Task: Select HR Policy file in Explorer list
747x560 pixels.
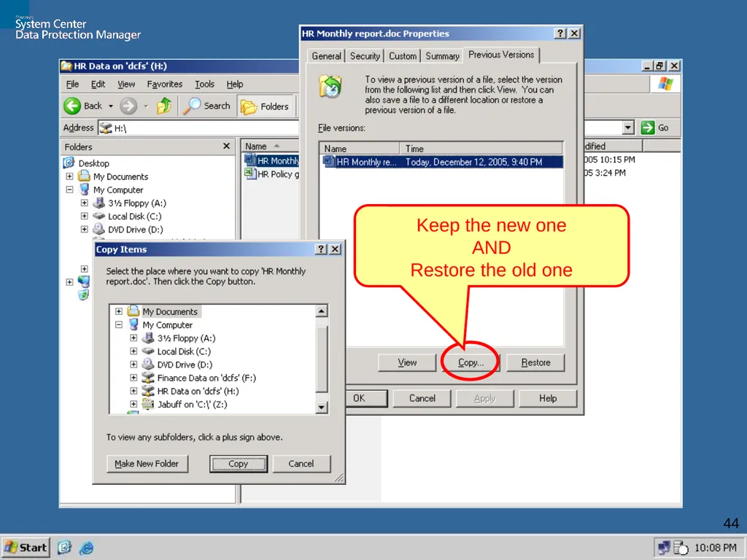Action: (x=272, y=174)
